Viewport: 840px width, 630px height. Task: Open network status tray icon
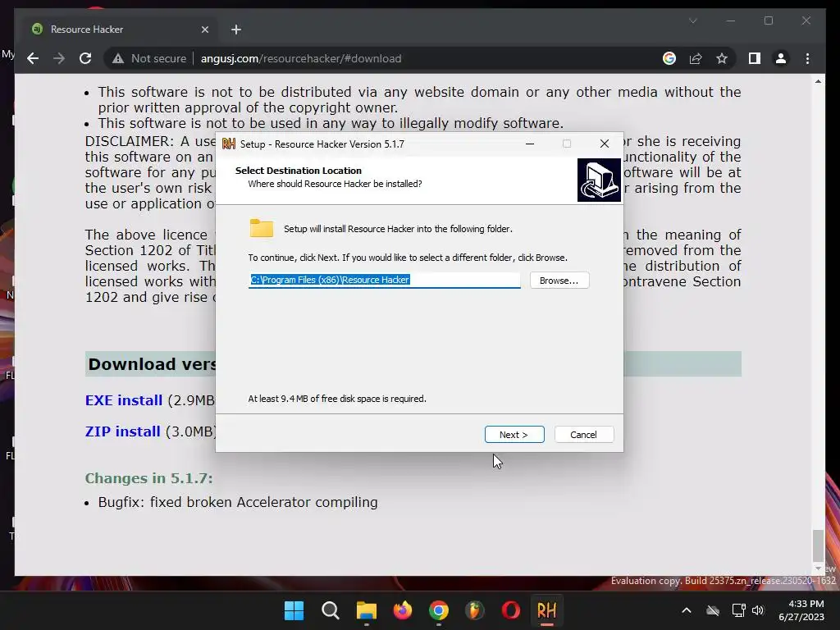tap(739, 610)
